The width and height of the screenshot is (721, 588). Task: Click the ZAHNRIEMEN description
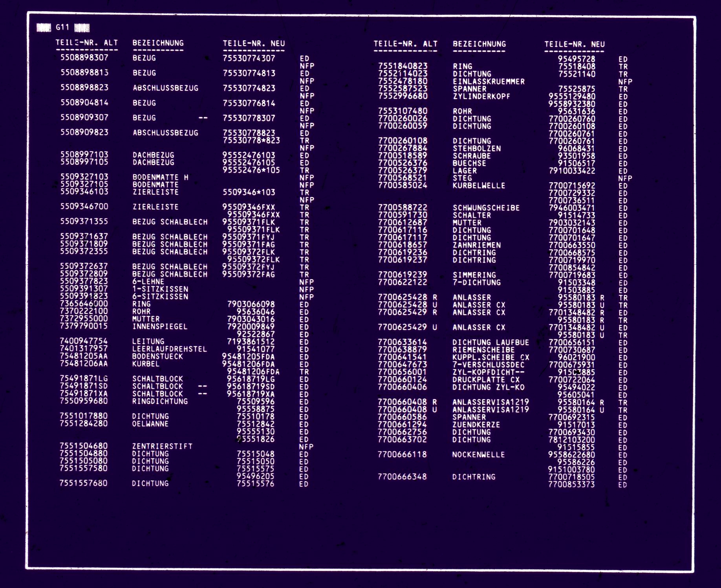coord(477,245)
